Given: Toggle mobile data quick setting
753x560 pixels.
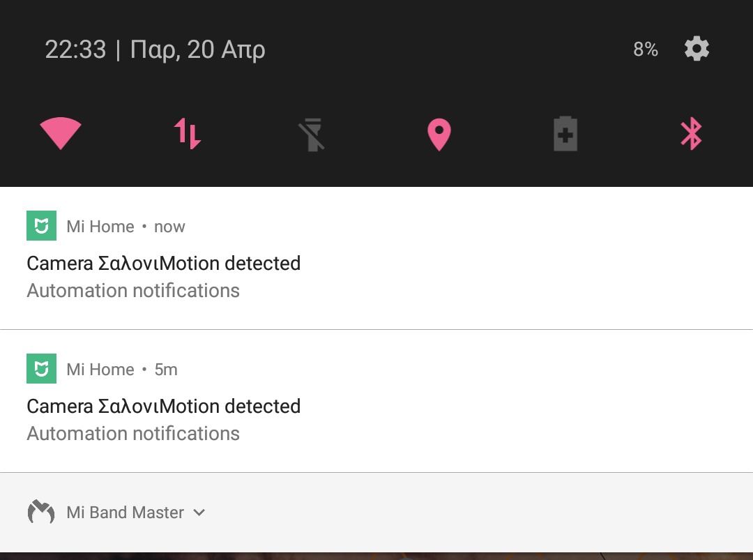Looking at the screenshot, I should pos(187,133).
